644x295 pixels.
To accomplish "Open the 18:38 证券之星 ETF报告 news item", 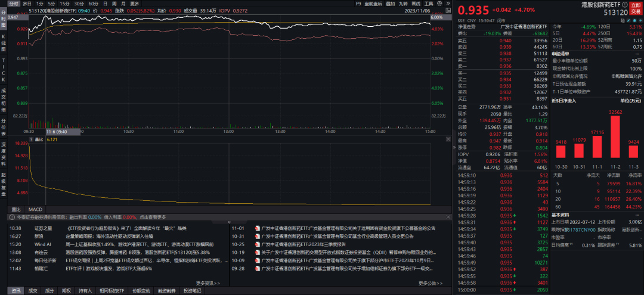I will [x=126, y=228].
